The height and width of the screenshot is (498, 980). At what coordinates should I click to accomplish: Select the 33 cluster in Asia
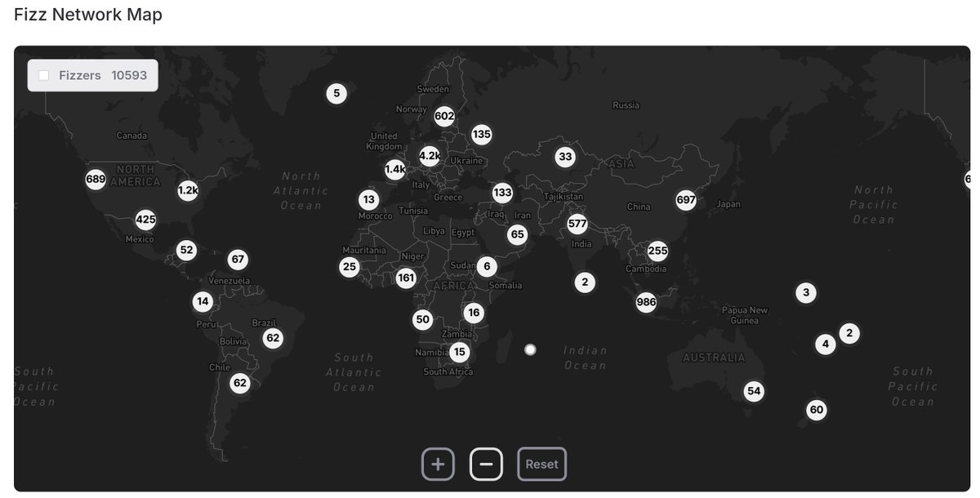click(x=565, y=157)
